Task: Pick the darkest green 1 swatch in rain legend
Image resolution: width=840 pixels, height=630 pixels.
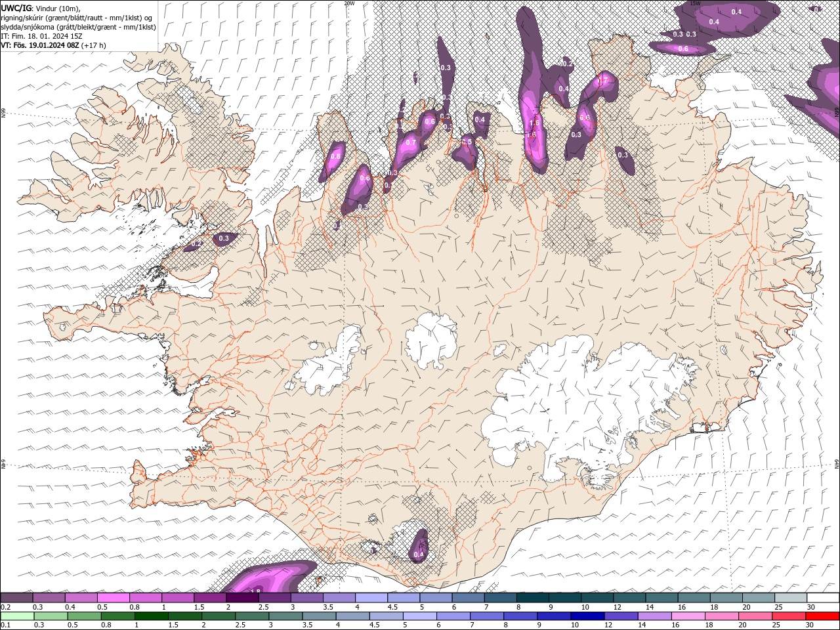Action: 151,616
